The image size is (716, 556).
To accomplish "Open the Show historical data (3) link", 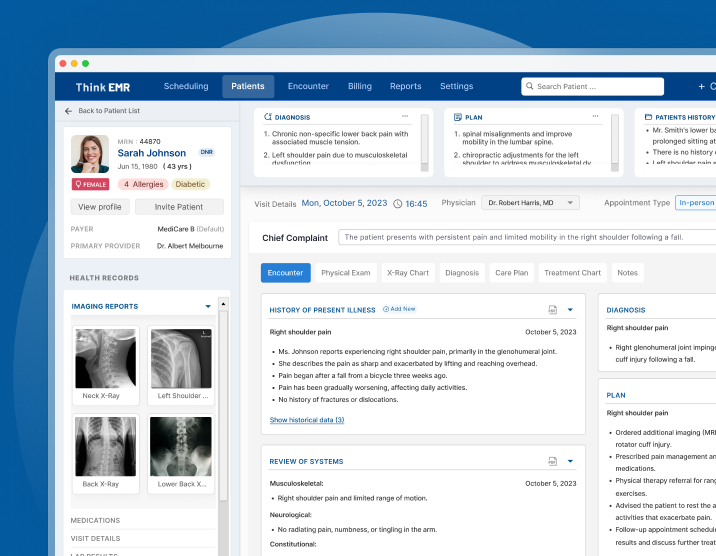I will [307, 420].
